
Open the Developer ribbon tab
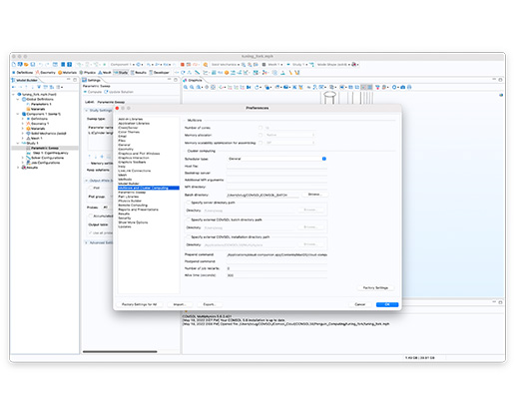tap(159, 72)
